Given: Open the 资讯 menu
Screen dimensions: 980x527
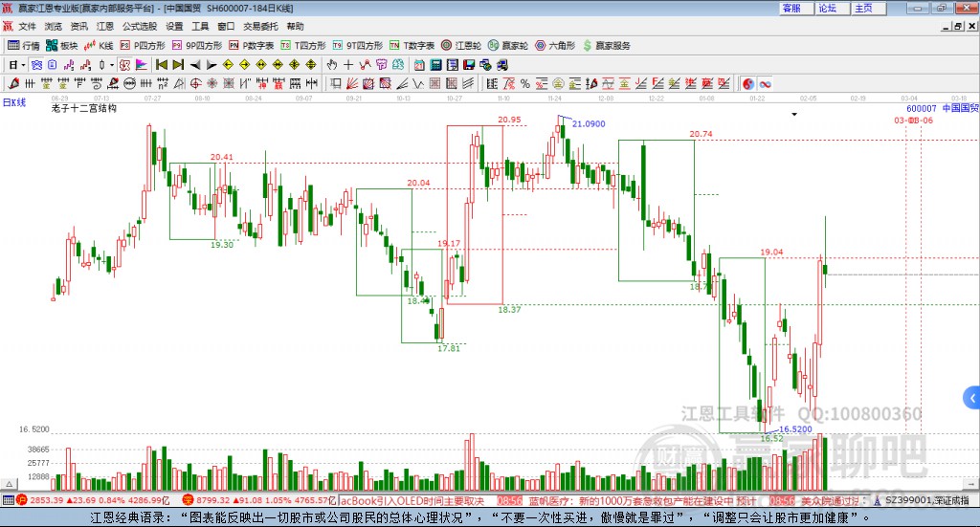Looking at the screenshot, I should pos(78,26).
